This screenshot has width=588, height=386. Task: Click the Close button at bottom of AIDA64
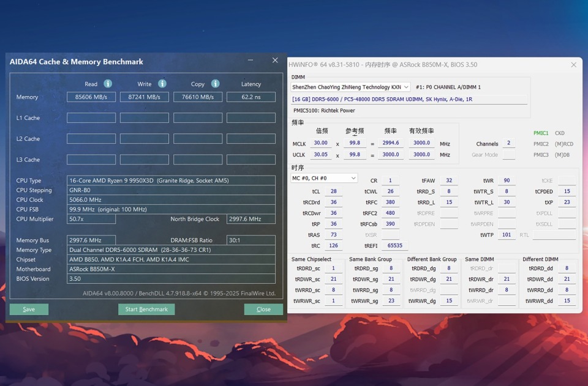(263, 310)
